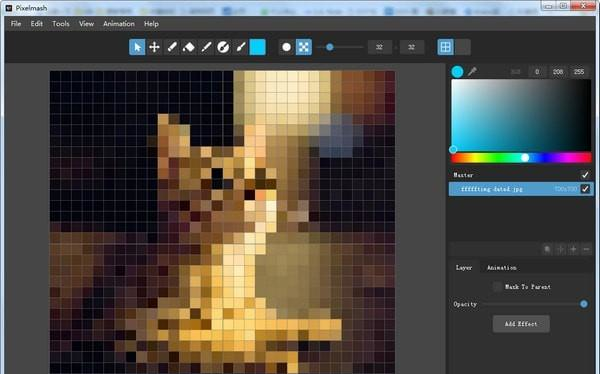Open the Tools menu
The width and height of the screenshot is (600, 374).
[x=61, y=24]
